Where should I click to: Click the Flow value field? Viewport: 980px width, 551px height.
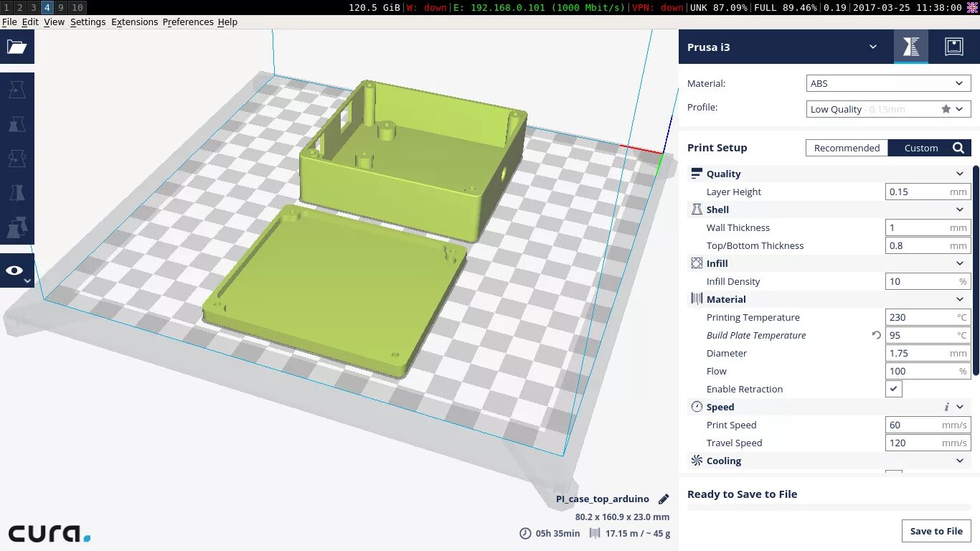pyautogui.click(x=928, y=371)
